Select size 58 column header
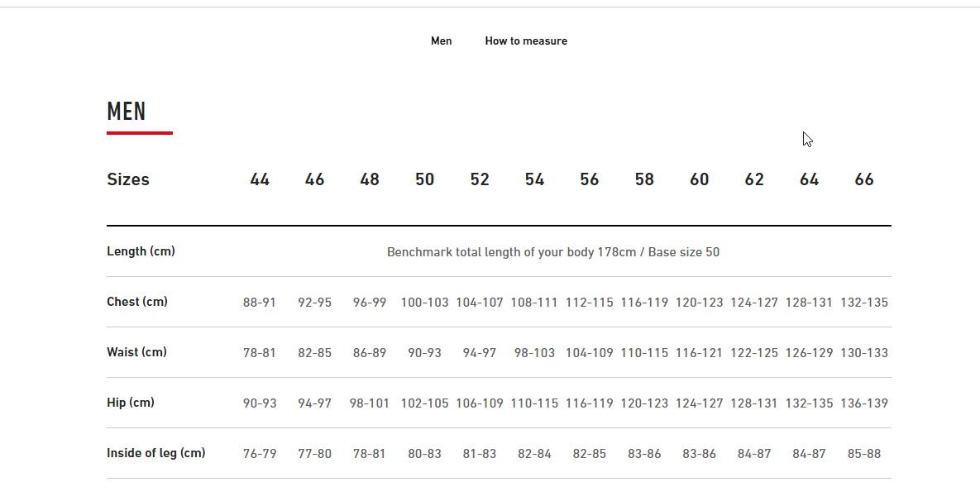Viewport: 980px width, 501px height. [x=644, y=179]
